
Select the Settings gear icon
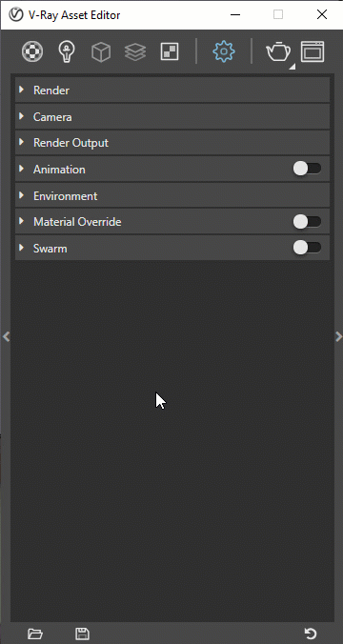[x=224, y=51]
